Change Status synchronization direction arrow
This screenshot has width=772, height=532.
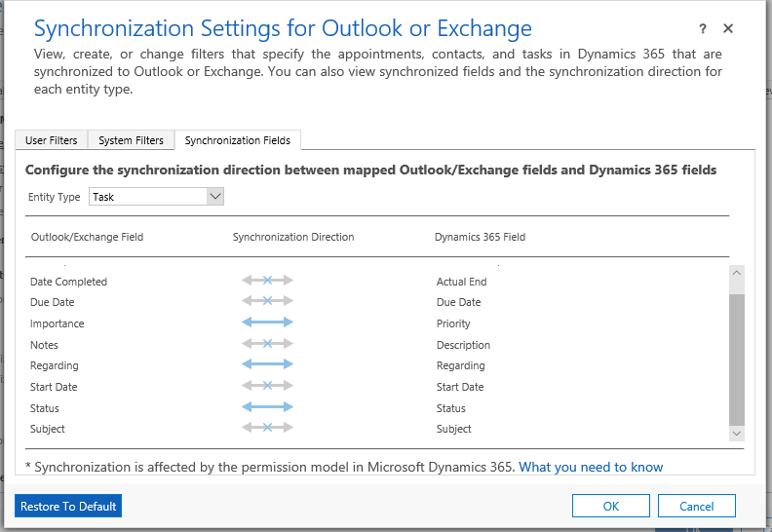click(267, 408)
